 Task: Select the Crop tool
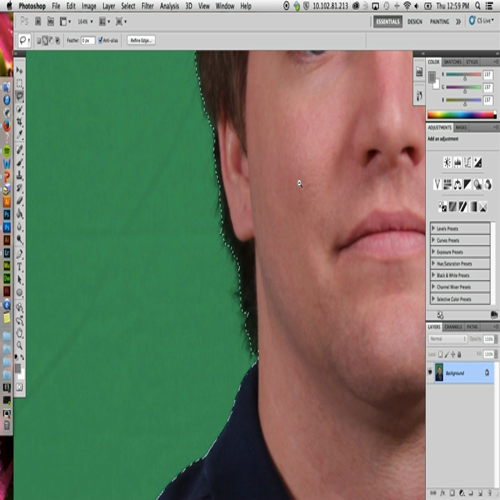point(19,122)
